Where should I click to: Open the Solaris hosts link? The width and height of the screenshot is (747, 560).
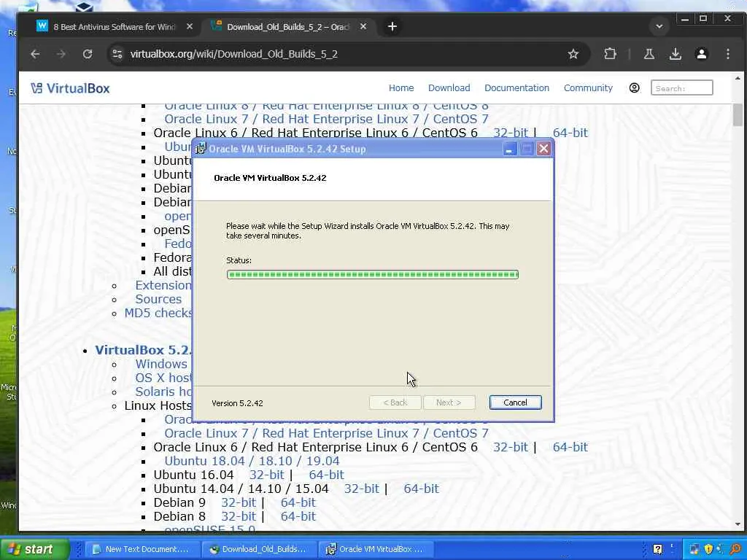tap(163, 392)
